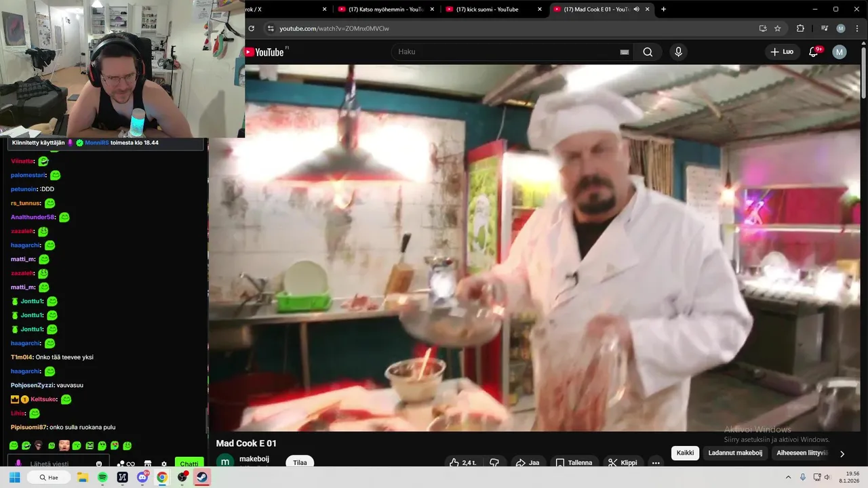Image resolution: width=868 pixels, height=488 pixels.
Task: Show hidden system tray icons
Action: (x=789, y=477)
